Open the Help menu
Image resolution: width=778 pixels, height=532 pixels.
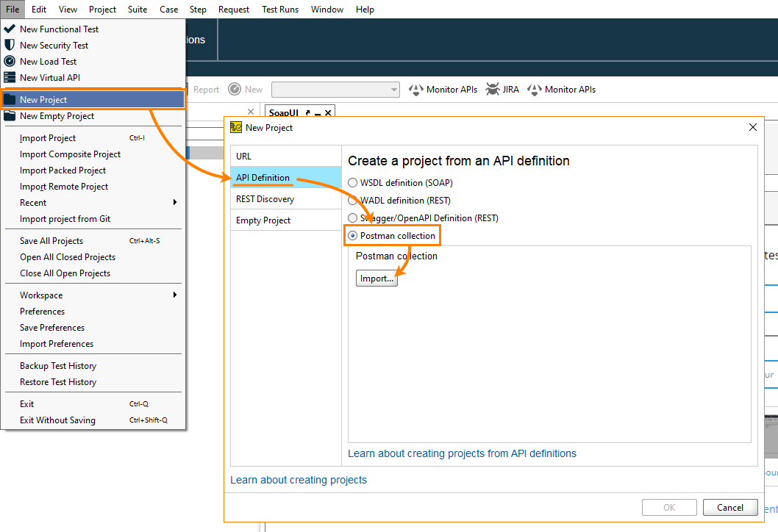[364, 9]
